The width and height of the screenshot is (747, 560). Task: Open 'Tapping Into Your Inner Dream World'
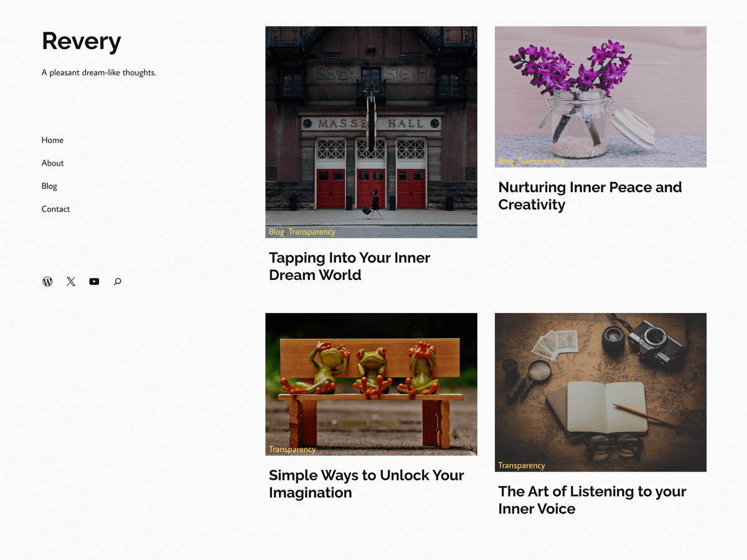coord(349,266)
